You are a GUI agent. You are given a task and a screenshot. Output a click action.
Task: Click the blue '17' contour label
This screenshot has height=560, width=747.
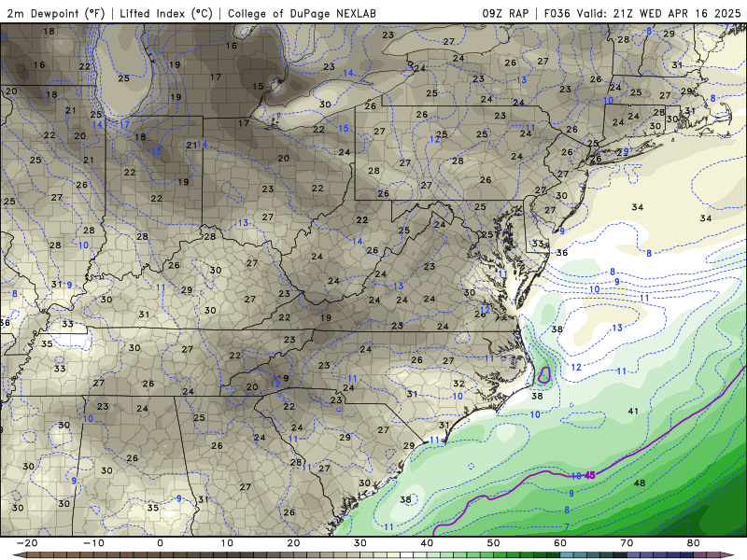[x=124, y=125]
